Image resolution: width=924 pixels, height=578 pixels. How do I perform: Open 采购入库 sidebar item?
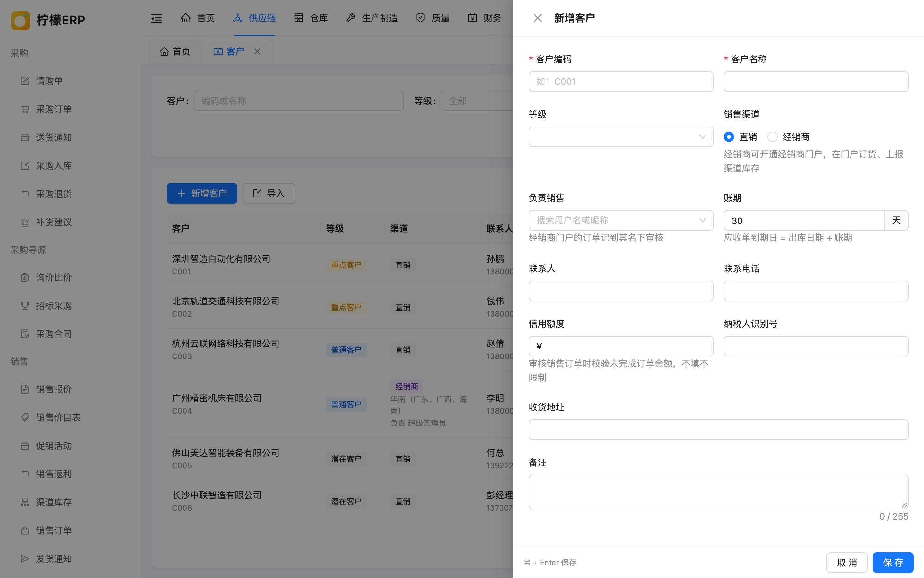(x=70, y=165)
